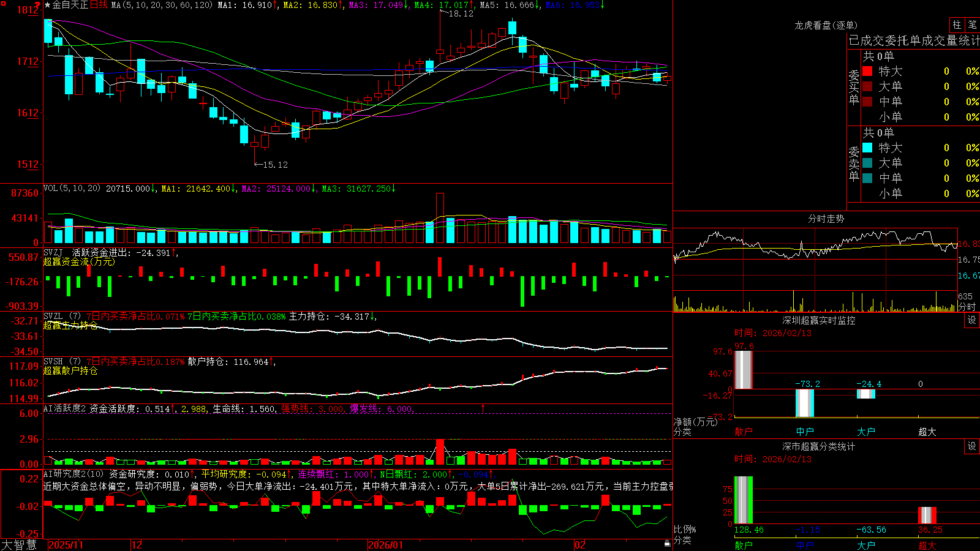The width and height of the screenshot is (980, 551).
Task: Click the MA6: 16.953 value
Action: point(574,5)
